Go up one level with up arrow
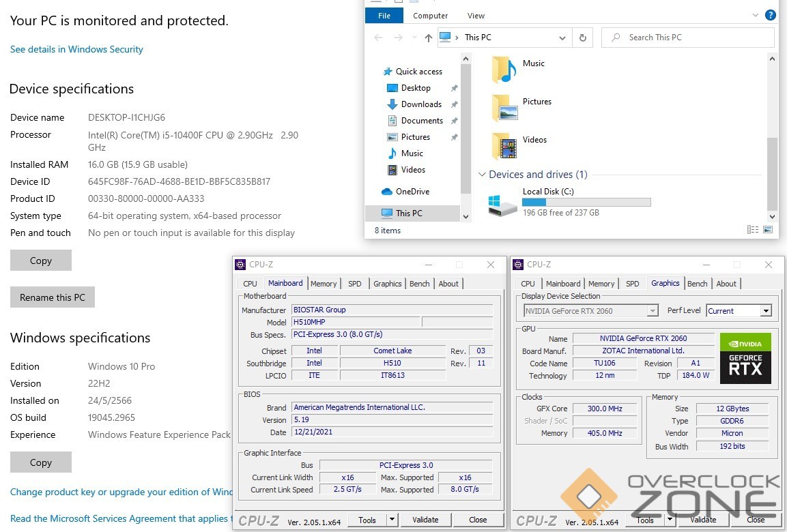The width and height of the screenshot is (787, 532). (x=428, y=38)
